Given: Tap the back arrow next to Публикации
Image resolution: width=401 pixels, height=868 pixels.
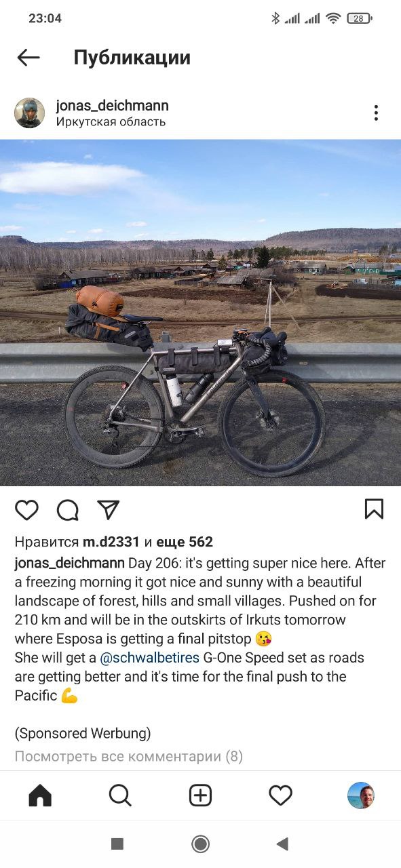Looking at the screenshot, I should [28, 58].
